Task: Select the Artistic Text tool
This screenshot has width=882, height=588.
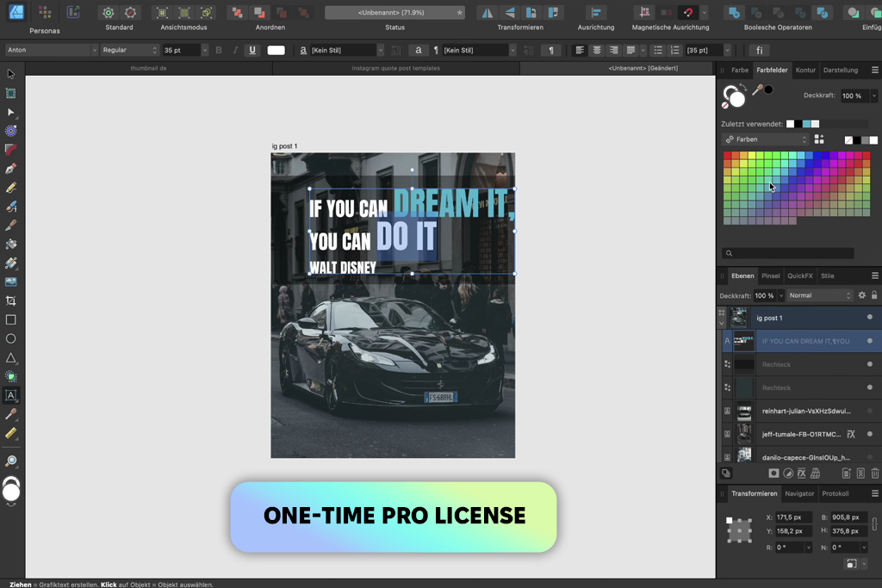Action: pos(10,395)
